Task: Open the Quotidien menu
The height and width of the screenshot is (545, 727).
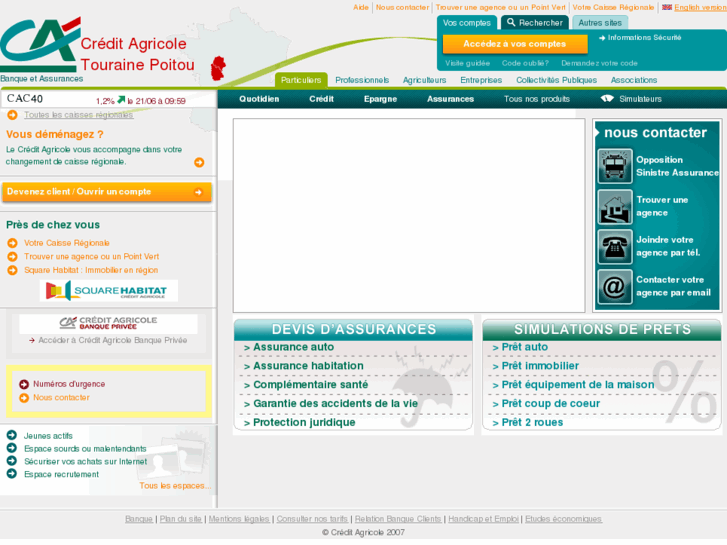Action: pyautogui.click(x=259, y=99)
